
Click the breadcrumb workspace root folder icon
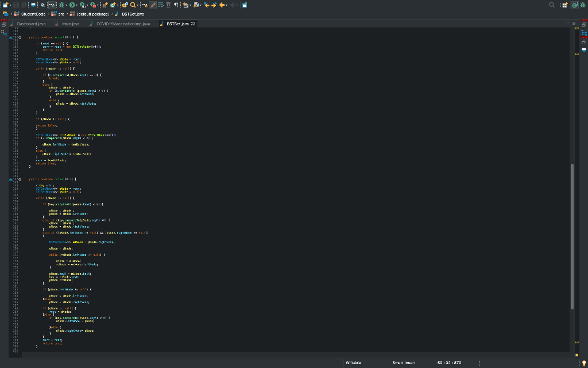6,14
